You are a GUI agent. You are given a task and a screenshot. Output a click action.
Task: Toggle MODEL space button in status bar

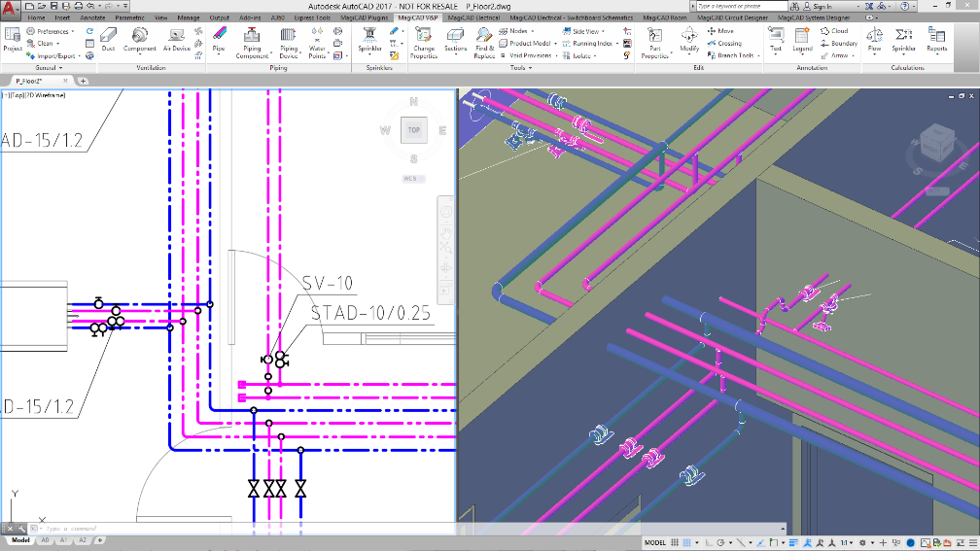(x=655, y=542)
